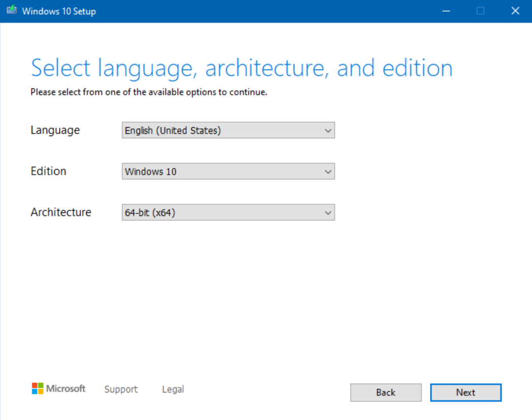Click the Language label

point(55,130)
